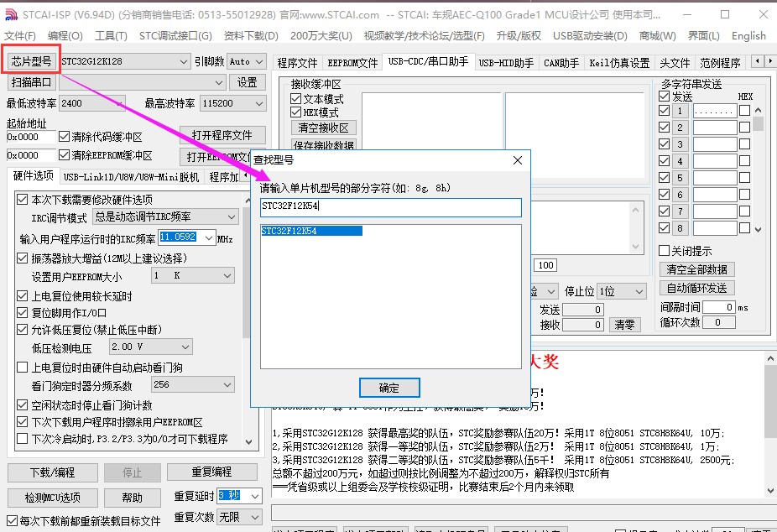Toggle 文本模式 checkbox
The height and width of the screenshot is (532, 777).
coord(296,98)
